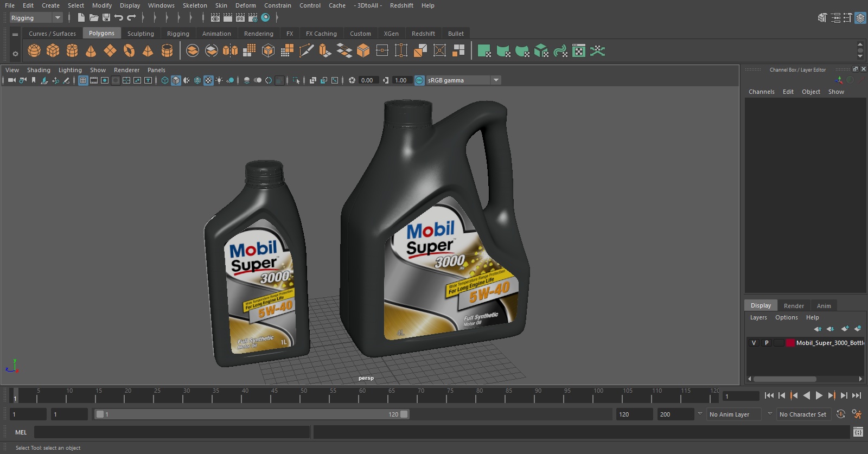Select the Multi-Cut knife tool icon

pyautogui.click(x=306, y=51)
